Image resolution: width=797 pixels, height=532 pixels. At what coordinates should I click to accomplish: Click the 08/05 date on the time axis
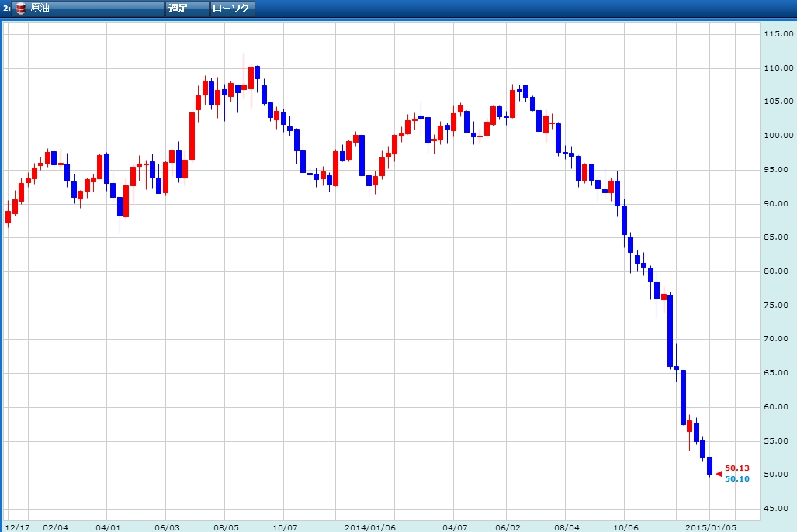coord(225,527)
